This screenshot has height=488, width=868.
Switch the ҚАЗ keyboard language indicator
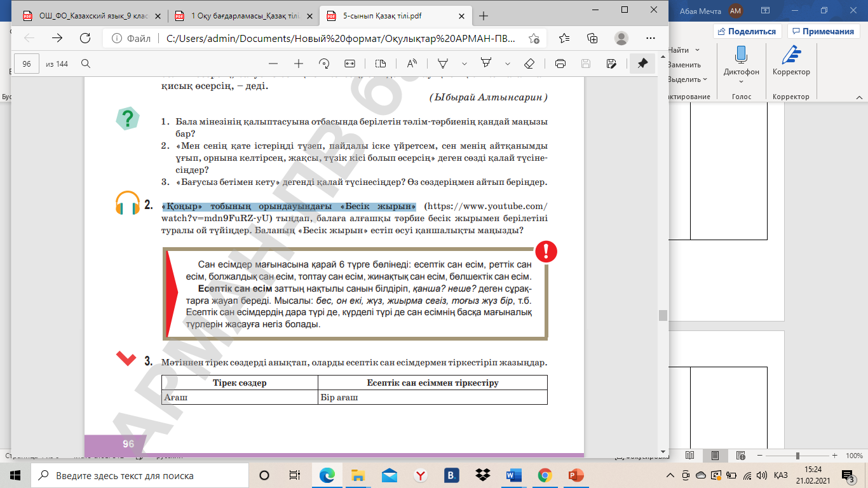coord(782,475)
